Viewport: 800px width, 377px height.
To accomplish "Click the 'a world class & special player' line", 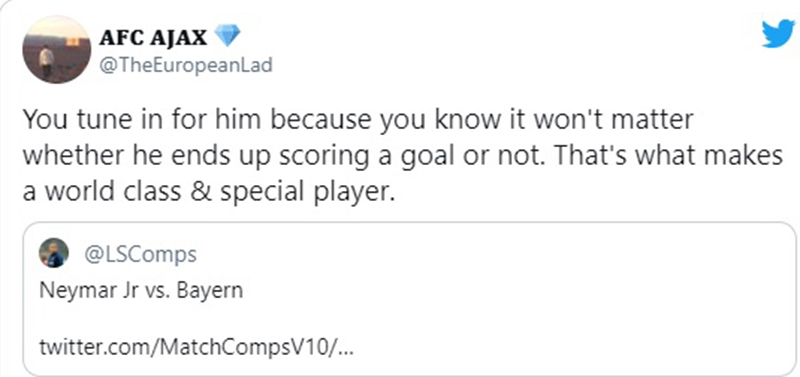I will point(209,192).
